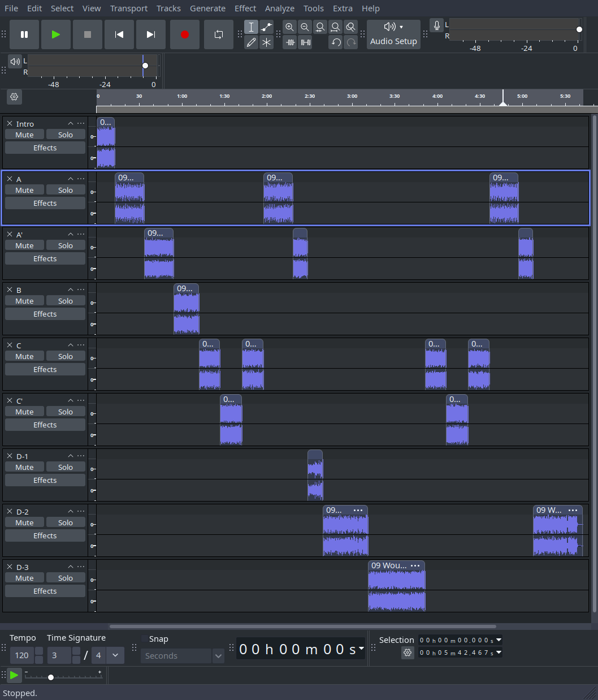598x700 pixels.
Task: Open the Effect menu
Action: (x=245, y=8)
